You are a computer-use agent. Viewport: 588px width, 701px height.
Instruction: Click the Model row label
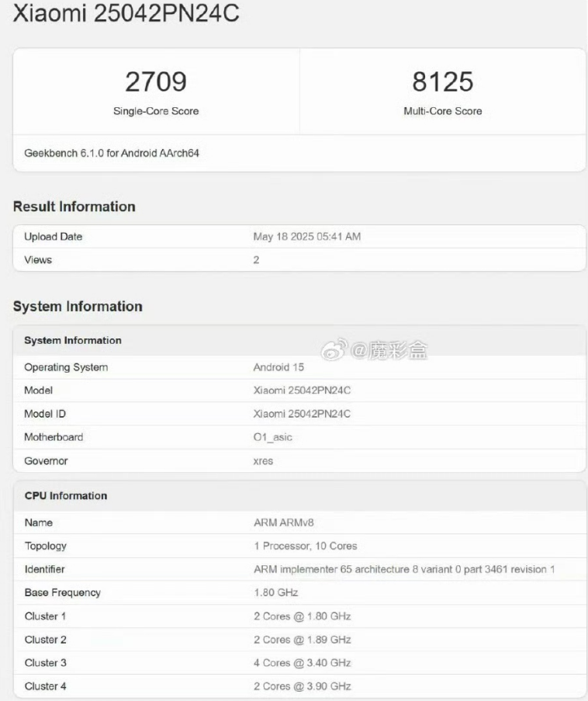tap(39, 390)
